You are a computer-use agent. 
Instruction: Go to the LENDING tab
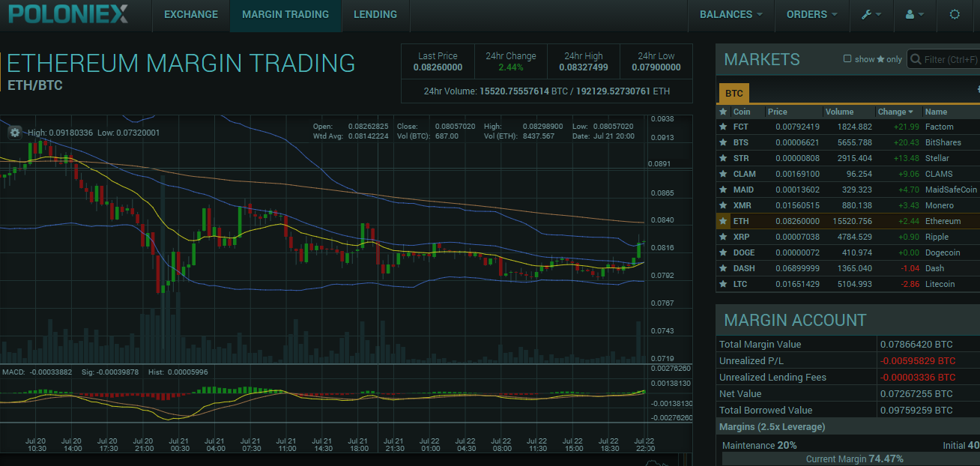pos(375,14)
